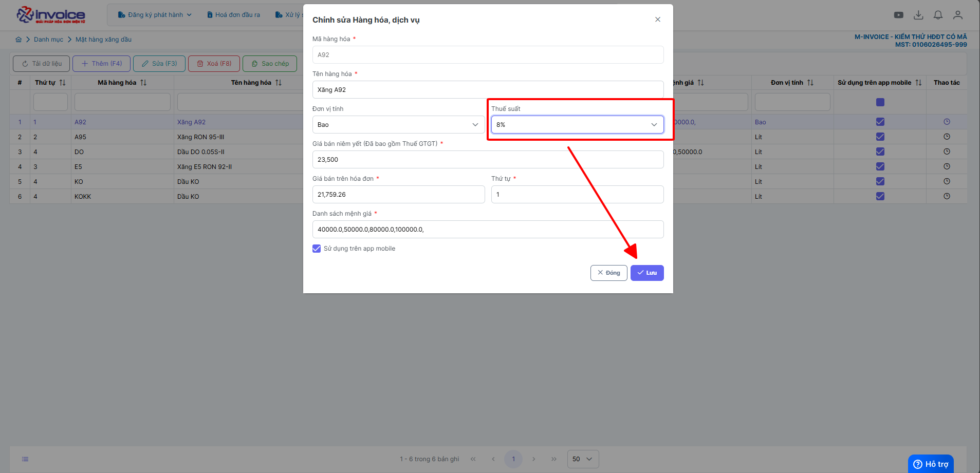Screen dimensions: 980x473
Task: Click the list menu icon at bottom left
Action: 25,459
